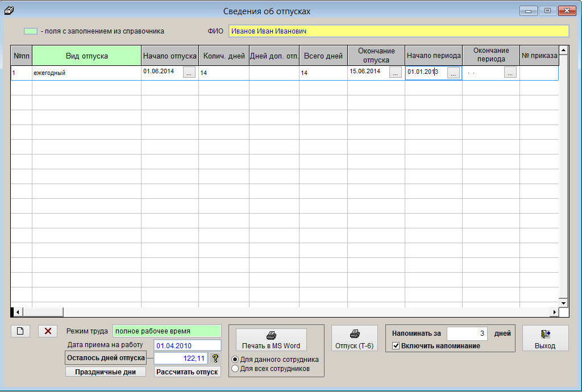Click the new record blank page icon
This screenshot has width=582, height=392.
click(20, 331)
